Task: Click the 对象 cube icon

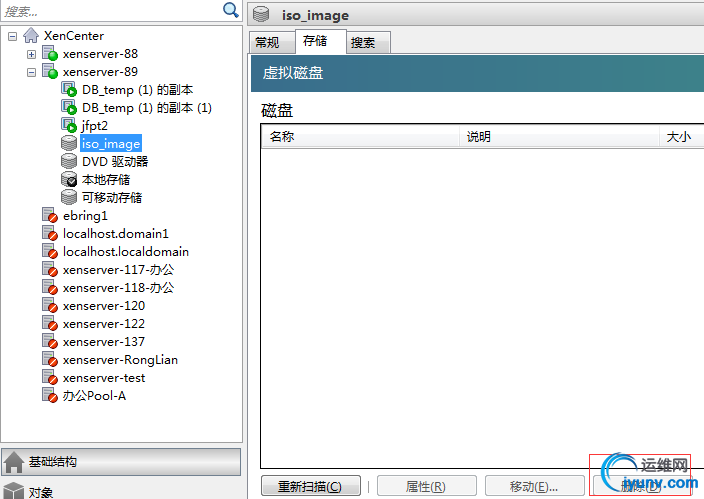Action: point(13,490)
